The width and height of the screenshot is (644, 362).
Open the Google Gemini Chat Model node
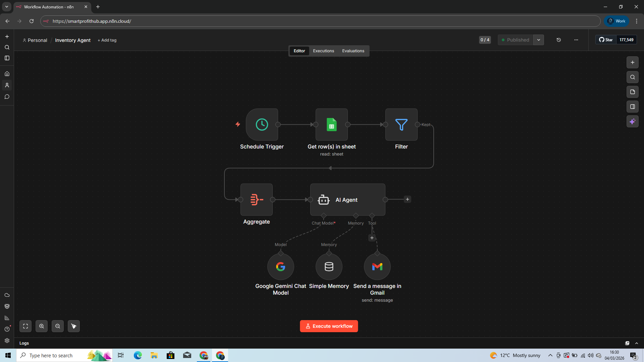(280, 266)
